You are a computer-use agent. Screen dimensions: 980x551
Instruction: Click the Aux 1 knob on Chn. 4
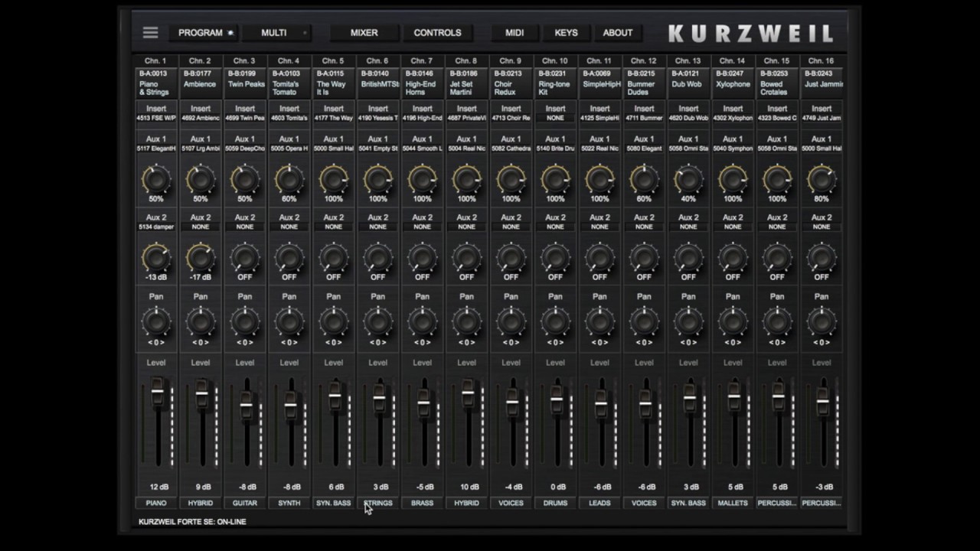pyautogui.click(x=289, y=180)
